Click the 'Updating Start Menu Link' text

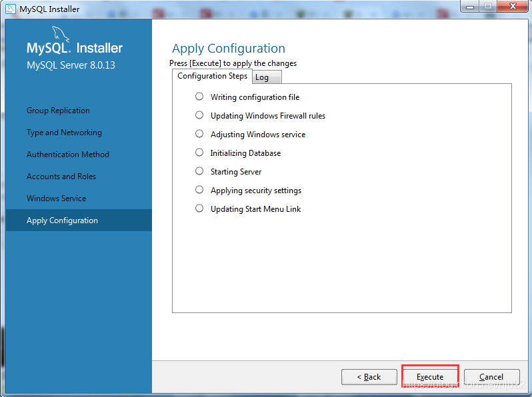coord(255,209)
